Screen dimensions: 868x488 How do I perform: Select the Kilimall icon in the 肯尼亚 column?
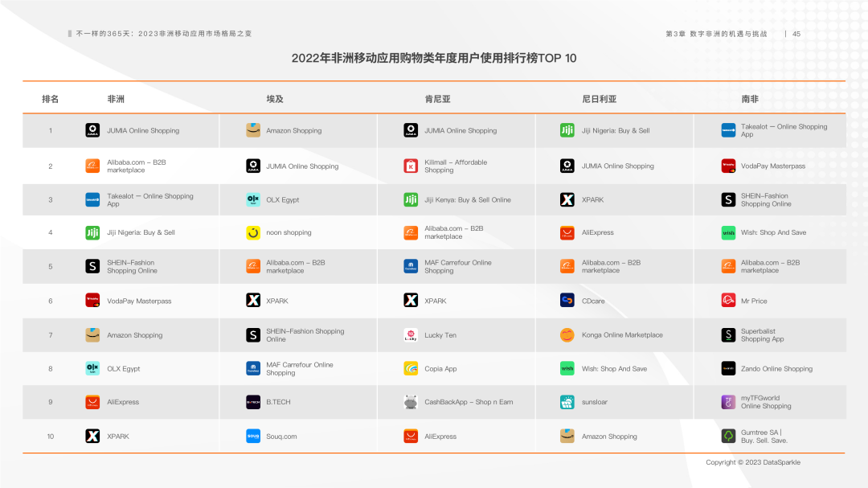410,166
